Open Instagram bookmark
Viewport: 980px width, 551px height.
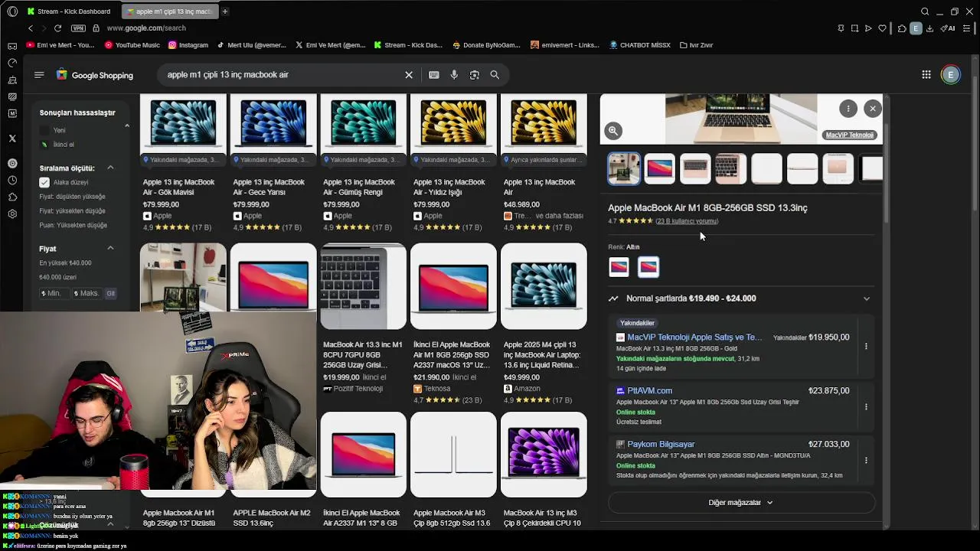188,45
